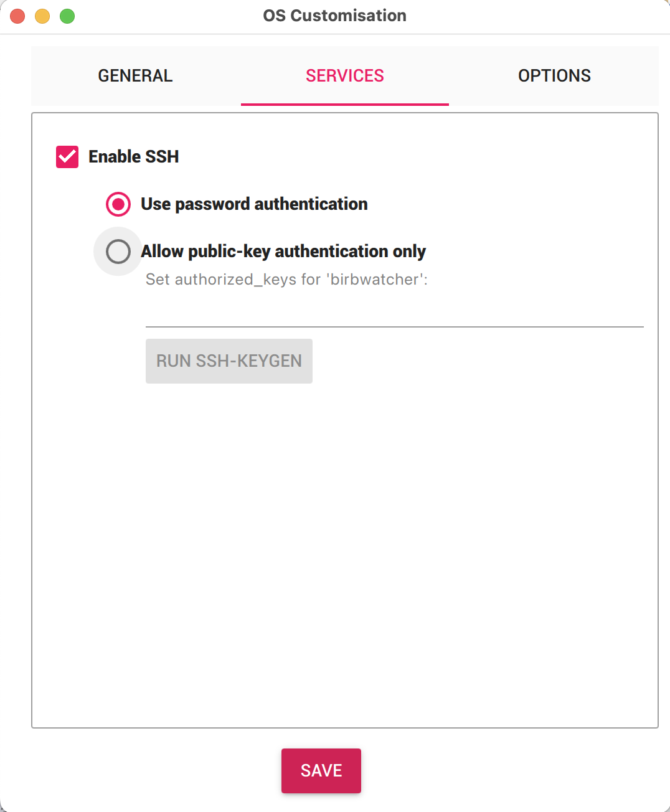The image size is (670, 812).
Task: Save the OS customisation settings
Action: tap(321, 771)
